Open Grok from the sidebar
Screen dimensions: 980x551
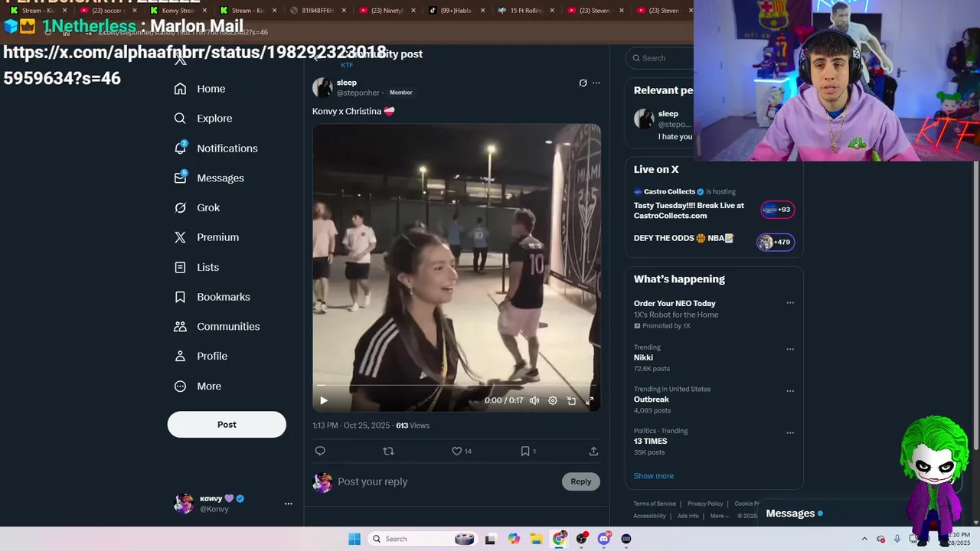(197, 207)
